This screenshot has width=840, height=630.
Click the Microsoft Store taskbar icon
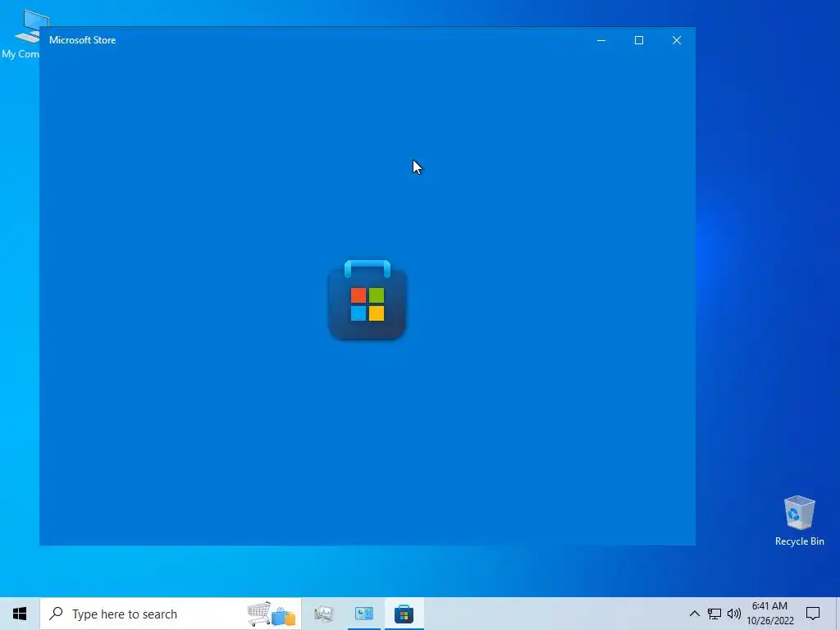click(404, 614)
